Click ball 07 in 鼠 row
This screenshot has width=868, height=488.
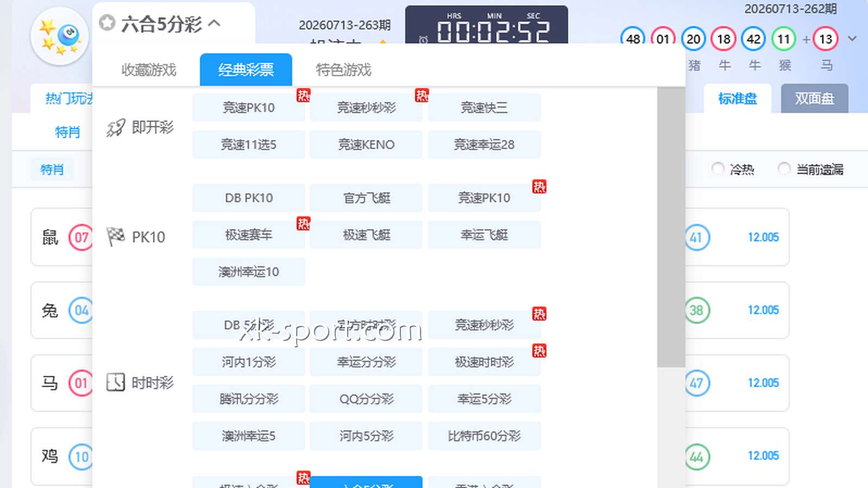tap(81, 237)
